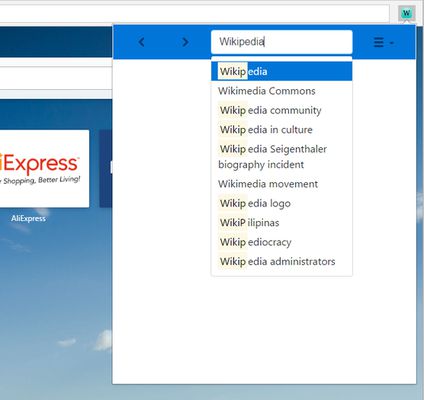Click the Wikipedia extension icon in browser toolbar
The width and height of the screenshot is (424, 400).
coord(406,13)
